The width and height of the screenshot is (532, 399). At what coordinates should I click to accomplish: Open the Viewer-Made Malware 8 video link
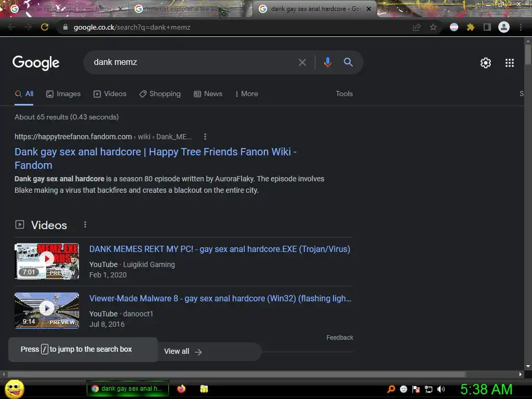pyautogui.click(x=220, y=299)
